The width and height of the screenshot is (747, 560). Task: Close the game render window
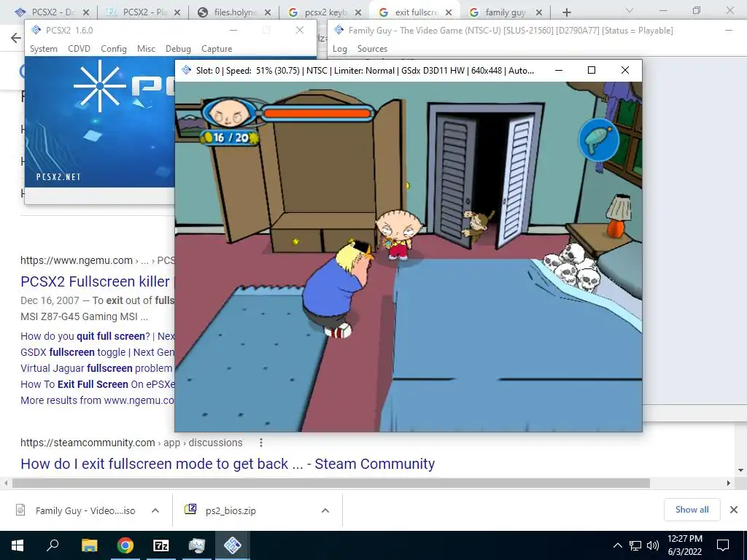625,70
